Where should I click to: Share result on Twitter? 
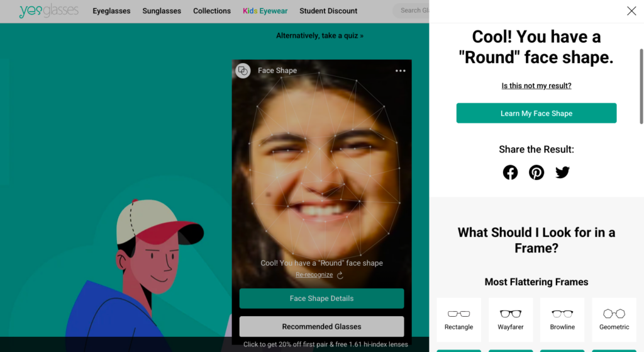[562, 173]
